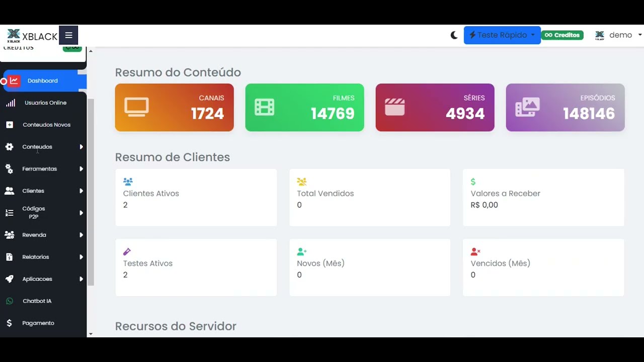Select the Clientes Ativos label
The width and height of the screenshot is (644, 362).
pyautogui.click(x=151, y=194)
